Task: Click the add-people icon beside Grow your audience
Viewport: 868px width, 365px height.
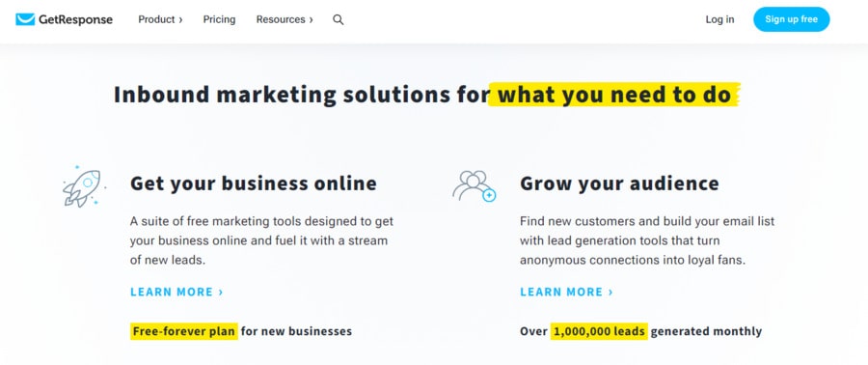Action: click(x=474, y=186)
